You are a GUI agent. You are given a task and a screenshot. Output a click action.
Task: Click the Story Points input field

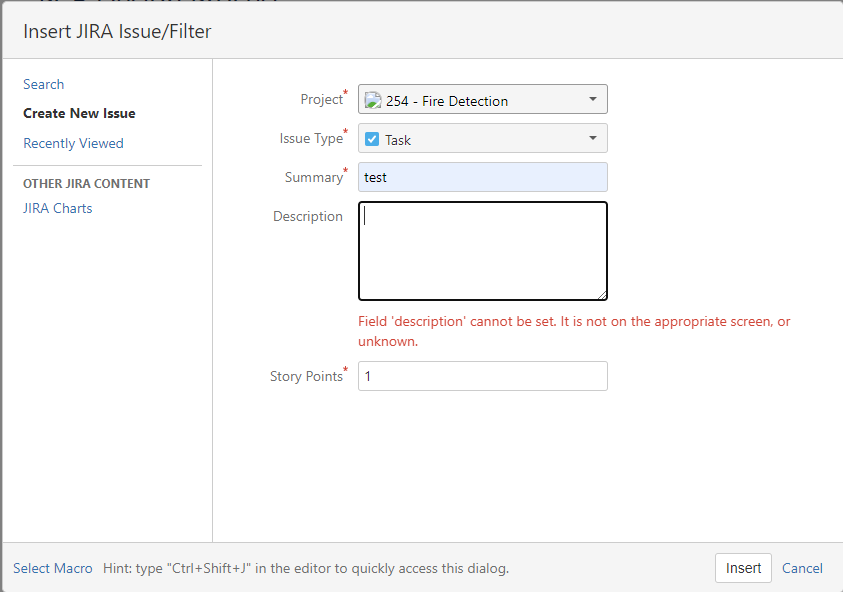[483, 376]
